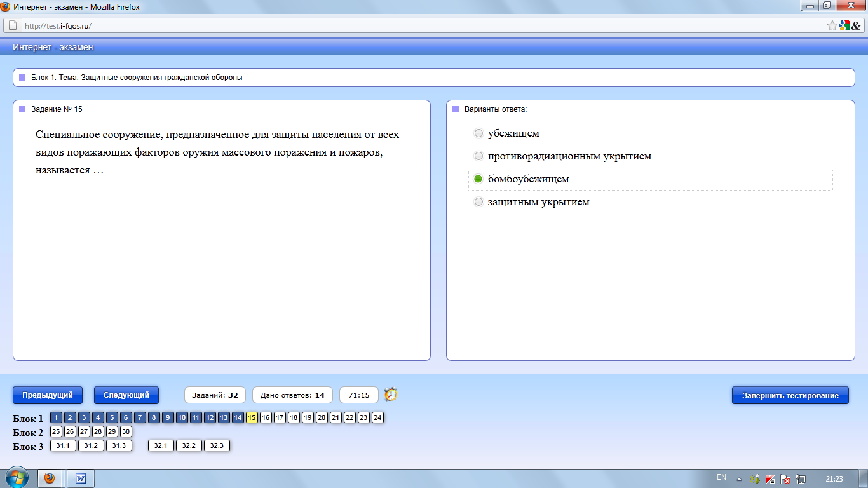Image resolution: width=868 pixels, height=488 pixels.
Task: Go to question 18
Action: (294, 417)
